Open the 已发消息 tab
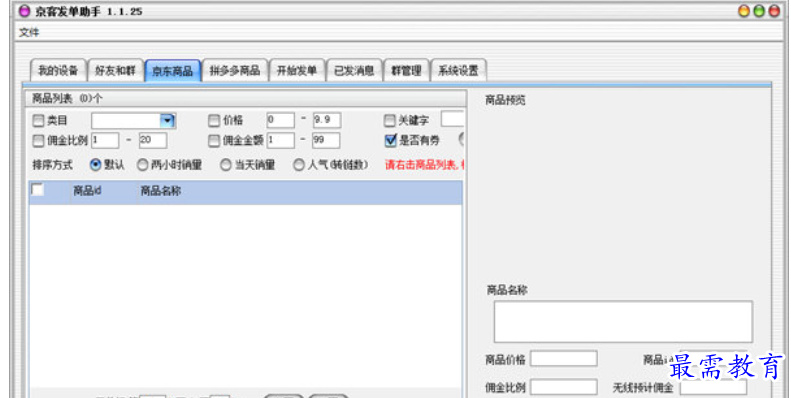 coord(354,71)
